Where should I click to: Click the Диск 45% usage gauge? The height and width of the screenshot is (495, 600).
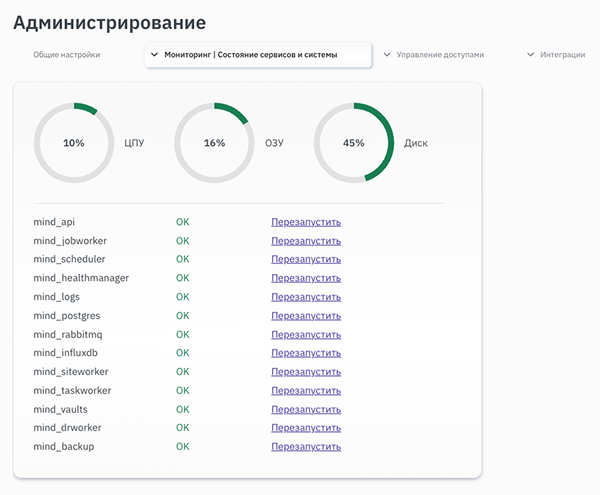tap(354, 143)
